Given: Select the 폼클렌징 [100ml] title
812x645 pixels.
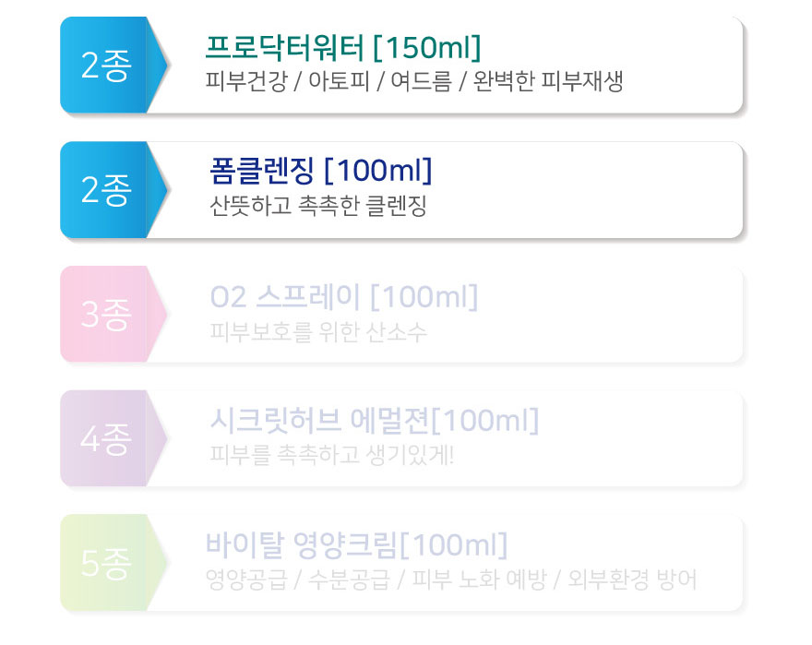Looking at the screenshot, I should 320,171.
